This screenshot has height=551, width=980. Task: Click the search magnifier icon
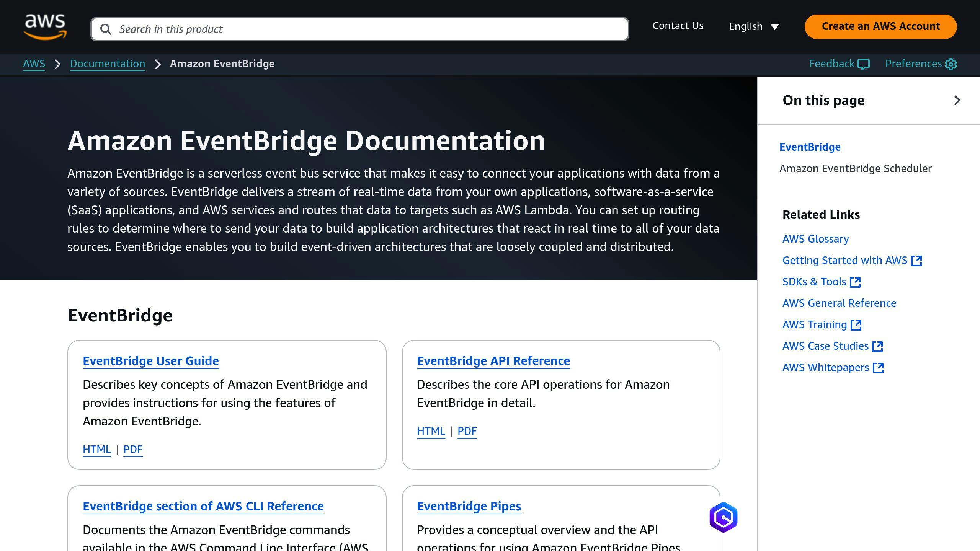pyautogui.click(x=106, y=29)
